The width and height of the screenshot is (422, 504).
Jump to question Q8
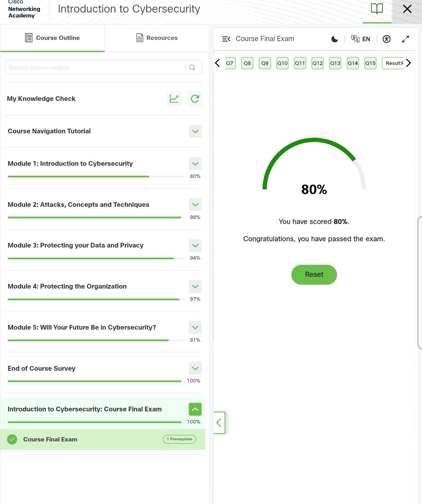(247, 63)
